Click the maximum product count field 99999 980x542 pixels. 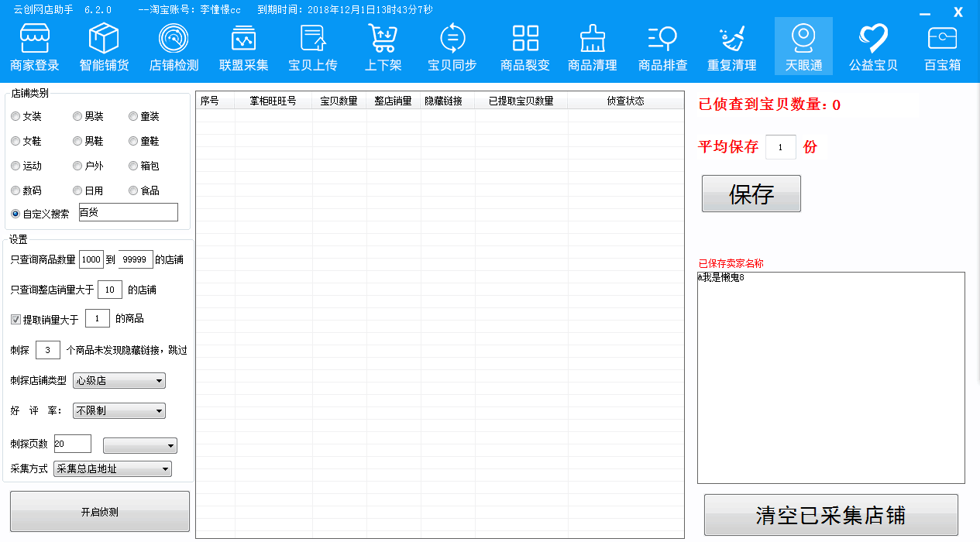tap(136, 259)
